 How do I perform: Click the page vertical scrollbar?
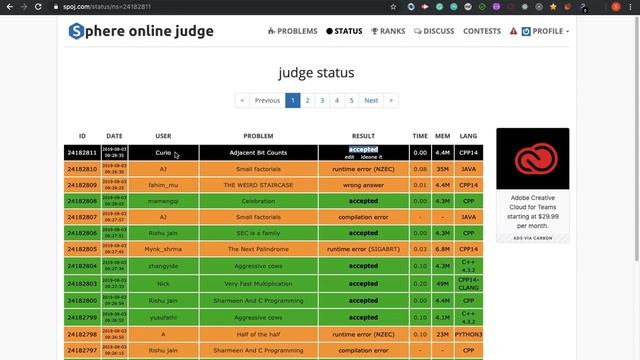(637, 139)
